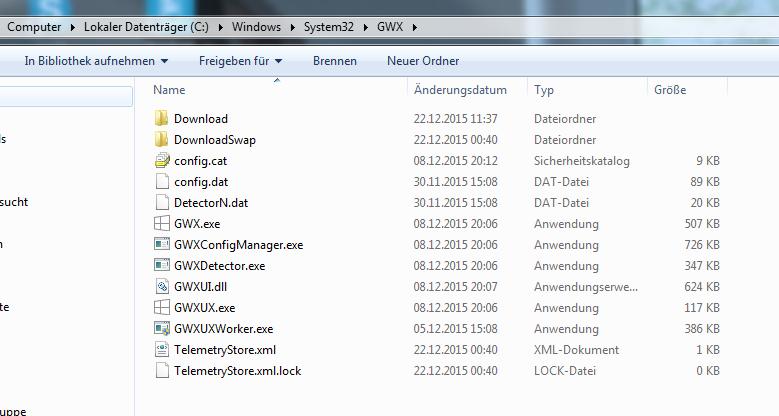Select the TelemetryStore.xml file name
The width and height of the screenshot is (779, 416).
click(x=225, y=349)
